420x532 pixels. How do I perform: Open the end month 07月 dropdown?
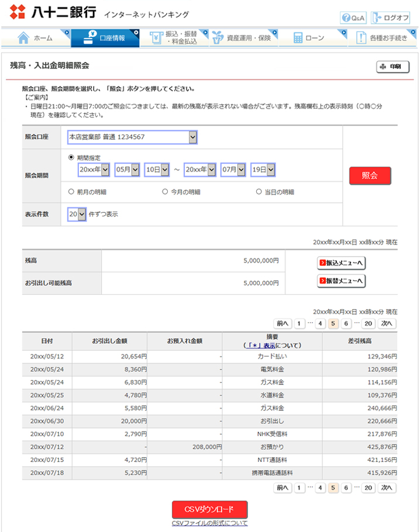(233, 170)
